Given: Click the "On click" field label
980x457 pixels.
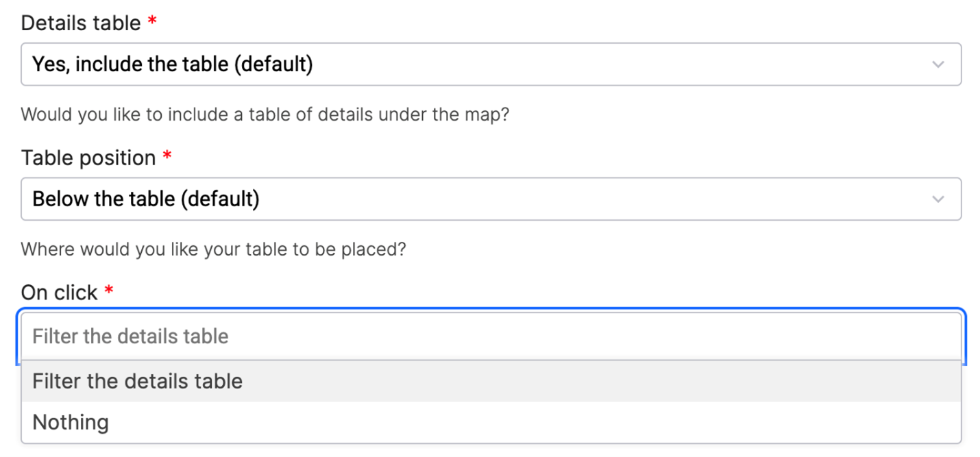Looking at the screenshot, I should tap(60, 293).
